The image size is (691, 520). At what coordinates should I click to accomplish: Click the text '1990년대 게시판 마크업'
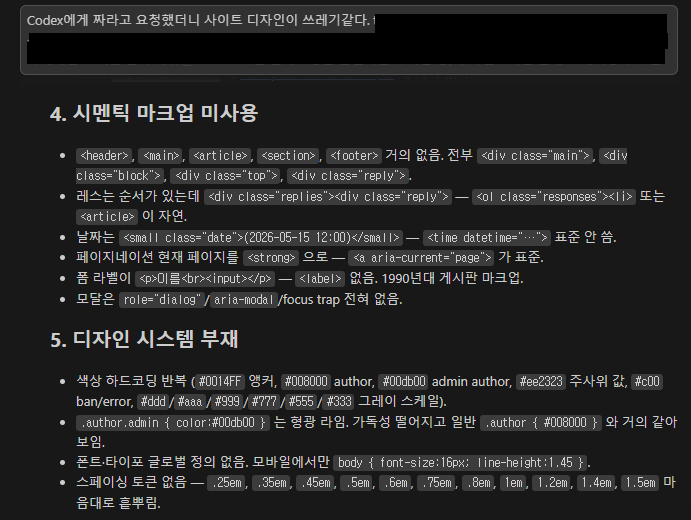pos(452,279)
